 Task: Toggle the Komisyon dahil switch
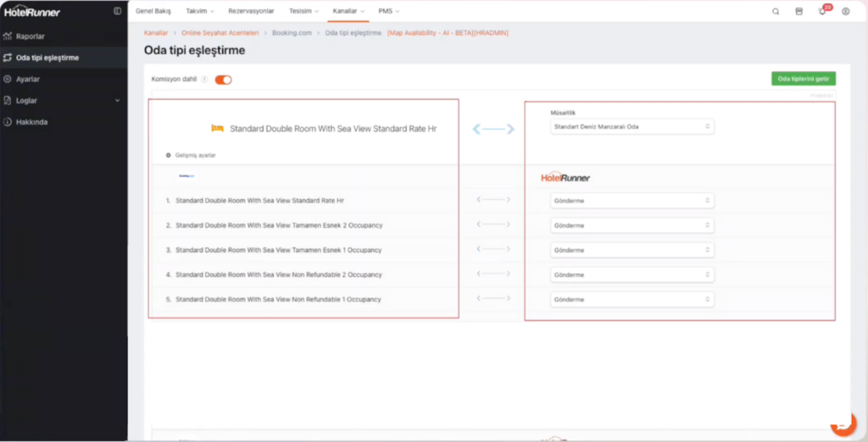[x=223, y=80]
